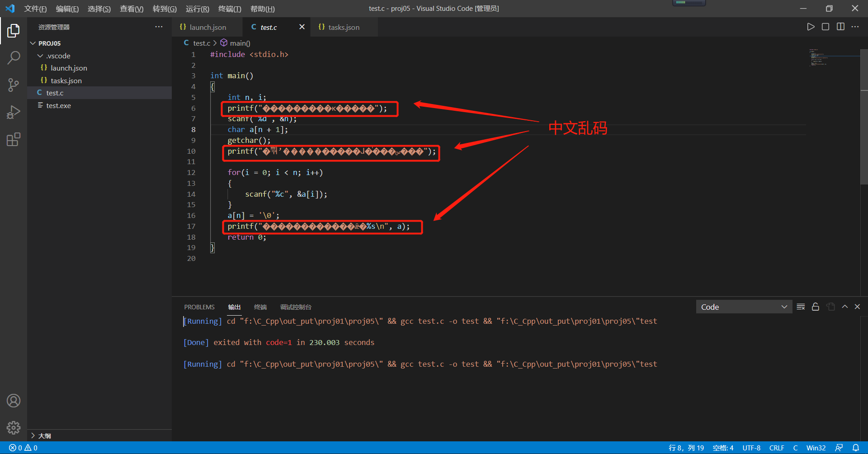Maximize the bottom panel with caret icon
Viewport: 868px width, 454px height.
[x=844, y=307]
